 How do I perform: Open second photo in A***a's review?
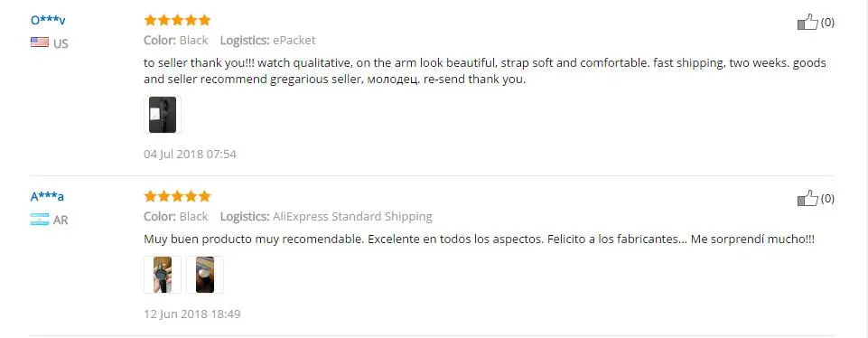205,274
